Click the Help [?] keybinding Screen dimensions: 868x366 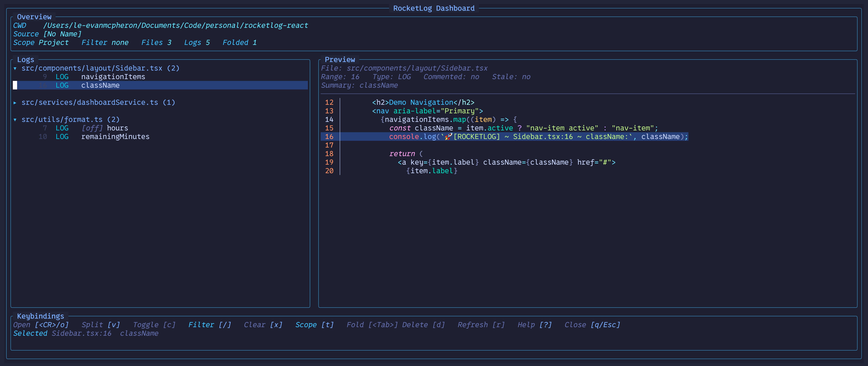coord(534,325)
